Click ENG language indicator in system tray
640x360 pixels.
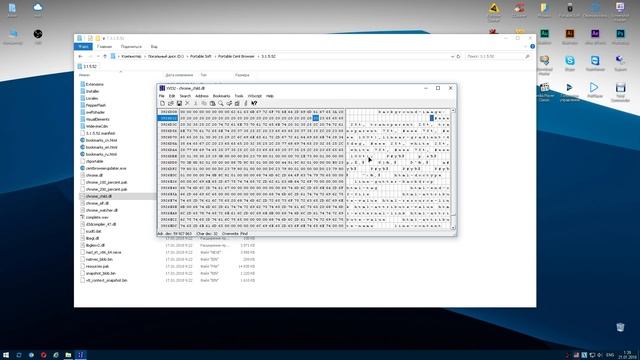(x=610, y=355)
